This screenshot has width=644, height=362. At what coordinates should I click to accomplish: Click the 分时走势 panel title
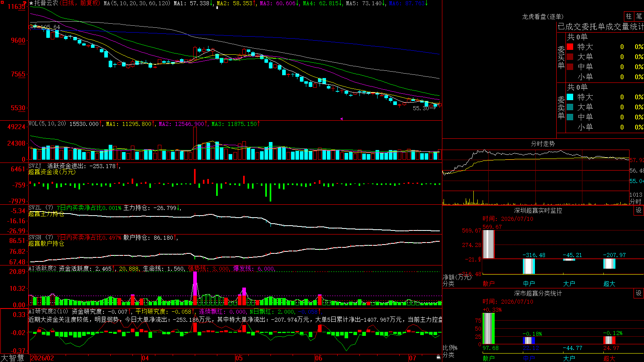[543, 144]
